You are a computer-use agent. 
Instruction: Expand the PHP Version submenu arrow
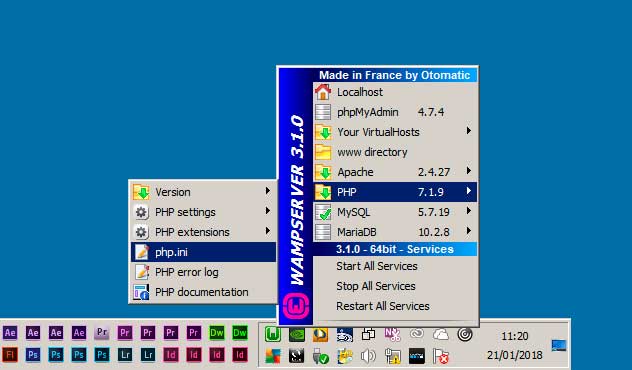[x=268, y=191]
